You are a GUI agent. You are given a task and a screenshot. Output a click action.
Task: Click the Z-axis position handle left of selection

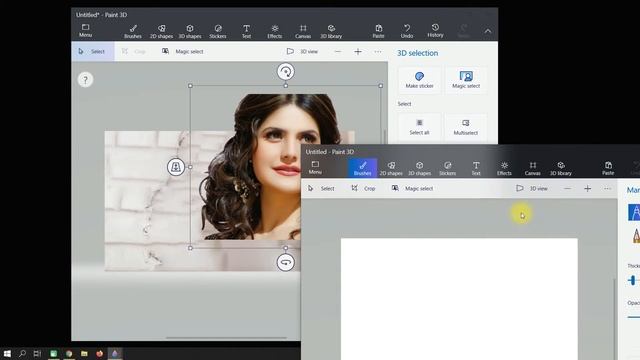click(x=176, y=167)
